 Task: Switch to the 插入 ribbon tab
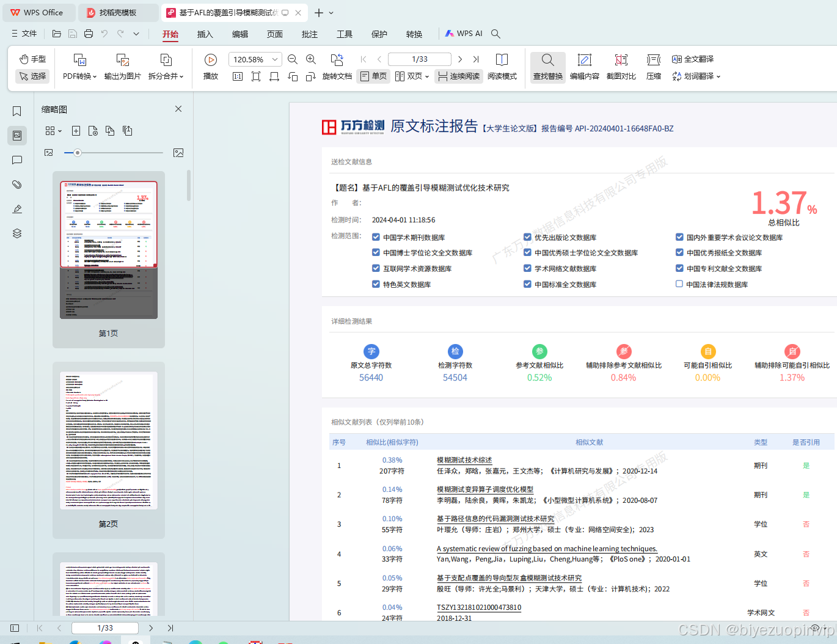point(205,34)
